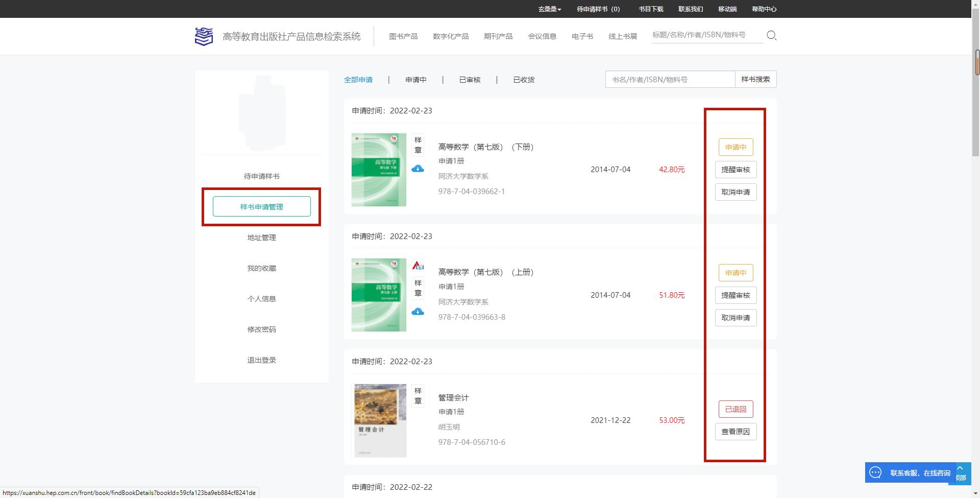
Task: Switch to the 已审核 tab
Action: point(469,79)
